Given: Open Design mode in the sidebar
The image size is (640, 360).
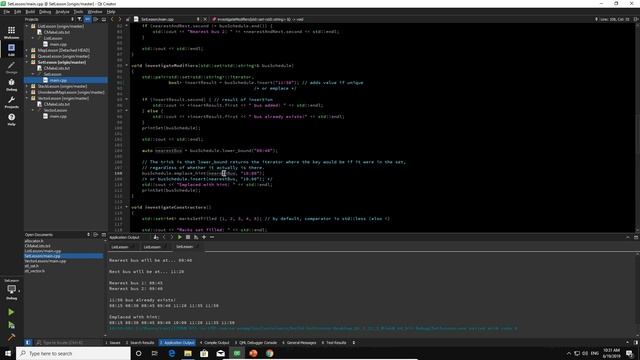Looking at the screenshot, I should click(x=11, y=67).
